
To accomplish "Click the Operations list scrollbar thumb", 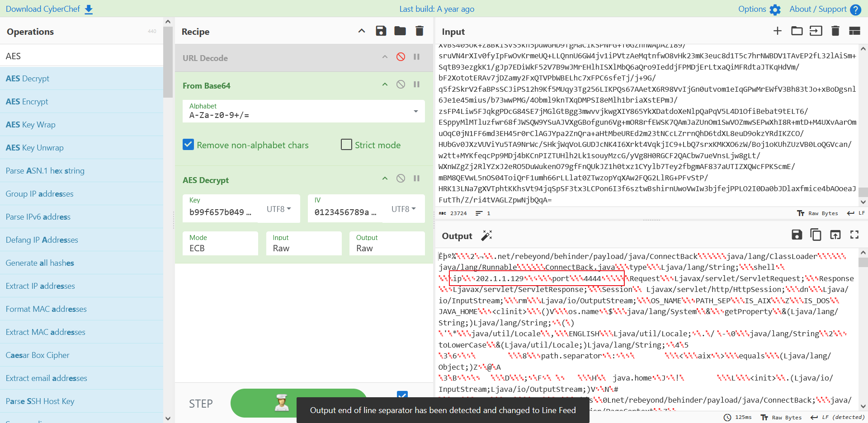I will pyautogui.click(x=168, y=62).
